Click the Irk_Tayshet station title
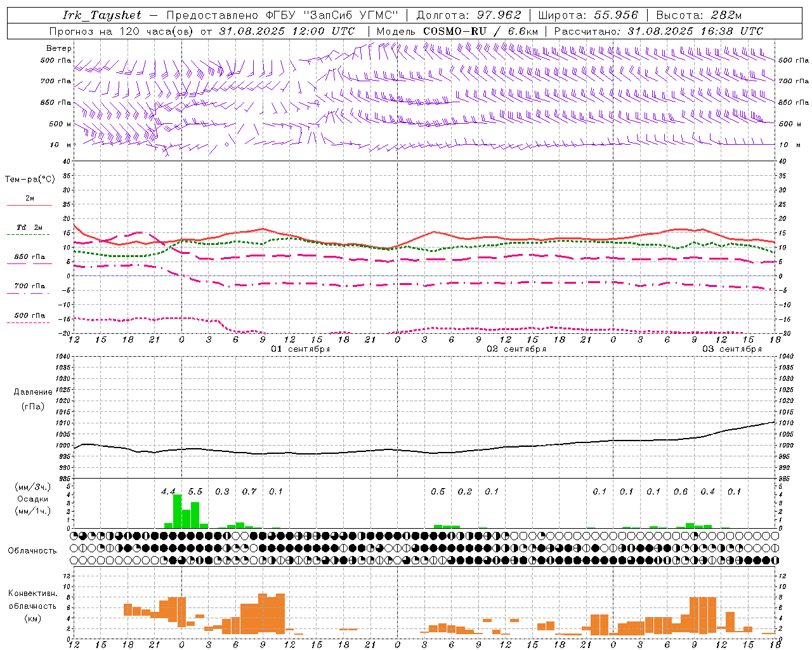Screen dimensions: 812x650 click(102, 15)
